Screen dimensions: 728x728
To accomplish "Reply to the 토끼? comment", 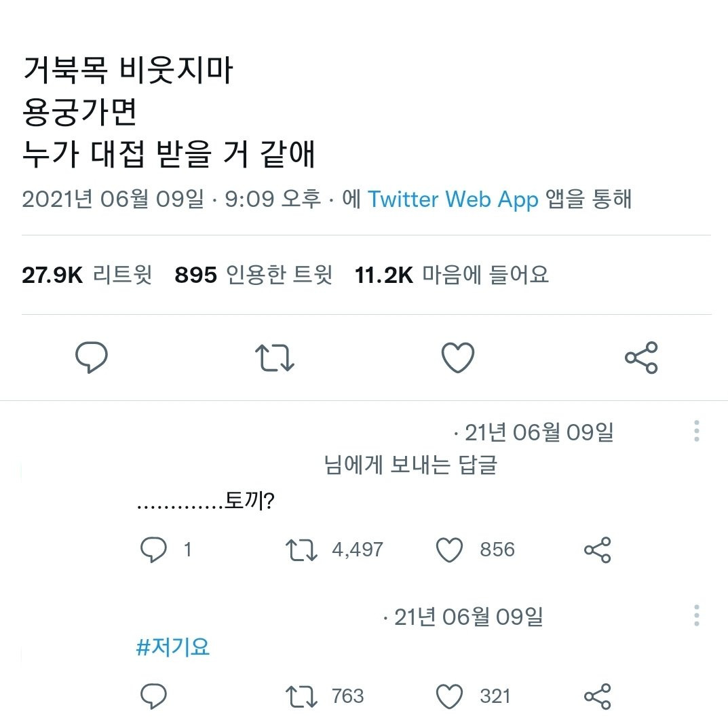I will pos(153,550).
